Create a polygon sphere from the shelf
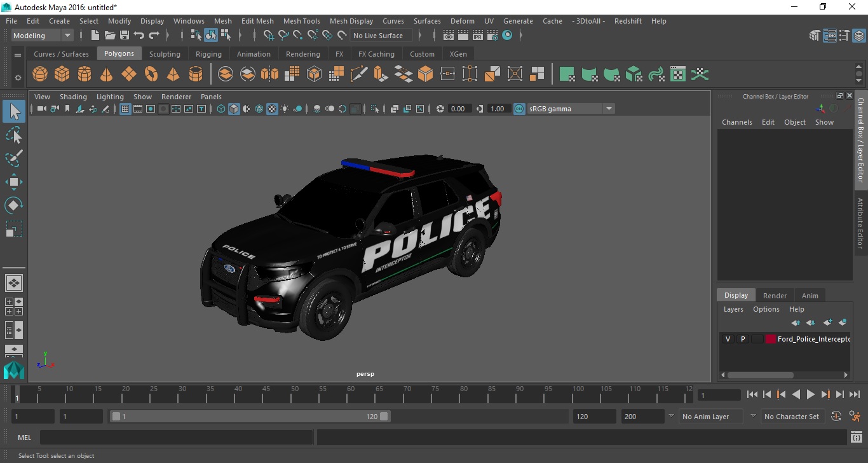Image resolution: width=868 pixels, height=463 pixels. coord(40,74)
